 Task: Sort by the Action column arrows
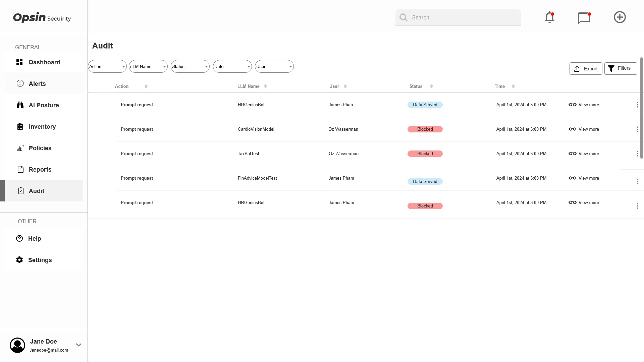tap(146, 86)
